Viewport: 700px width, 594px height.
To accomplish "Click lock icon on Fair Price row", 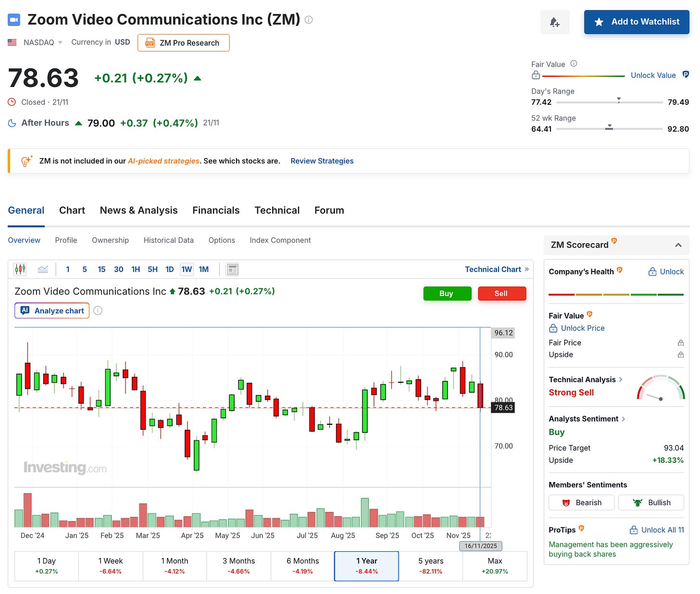I will tap(681, 343).
